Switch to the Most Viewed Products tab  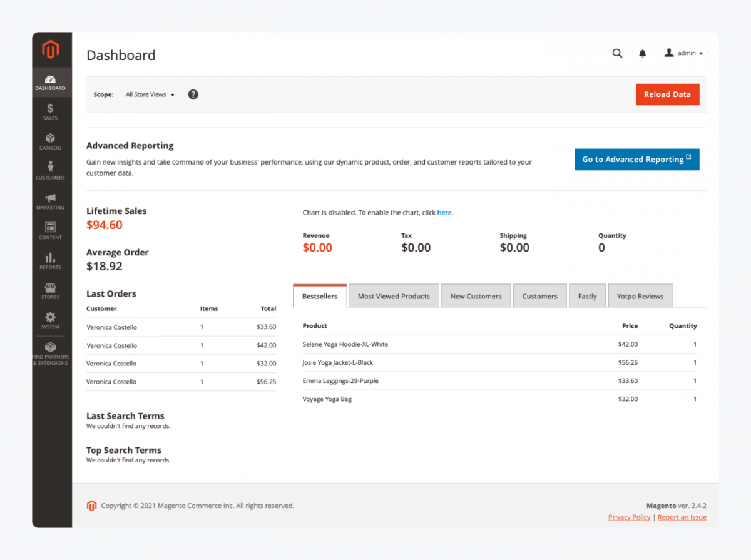coord(393,295)
